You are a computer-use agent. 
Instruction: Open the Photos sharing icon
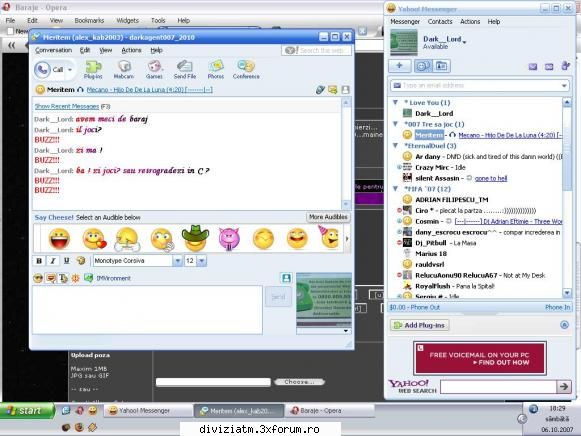pyautogui.click(x=216, y=69)
